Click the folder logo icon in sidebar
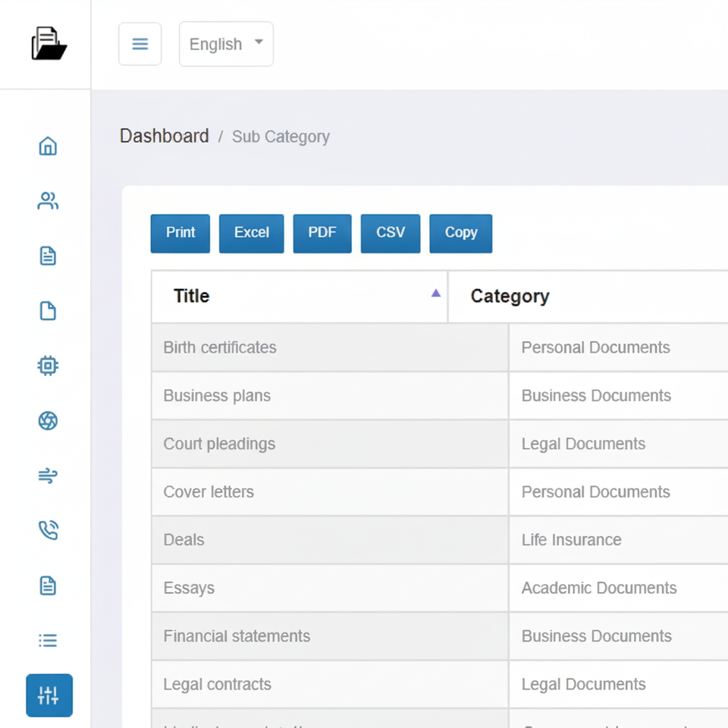 point(49,44)
